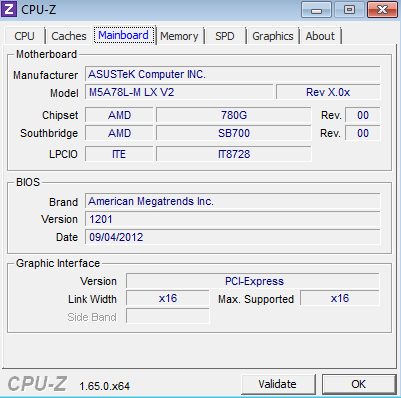Click the Southbridge AMD vendor field
The height and width of the screenshot is (398, 401).
pyautogui.click(x=119, y=133)
